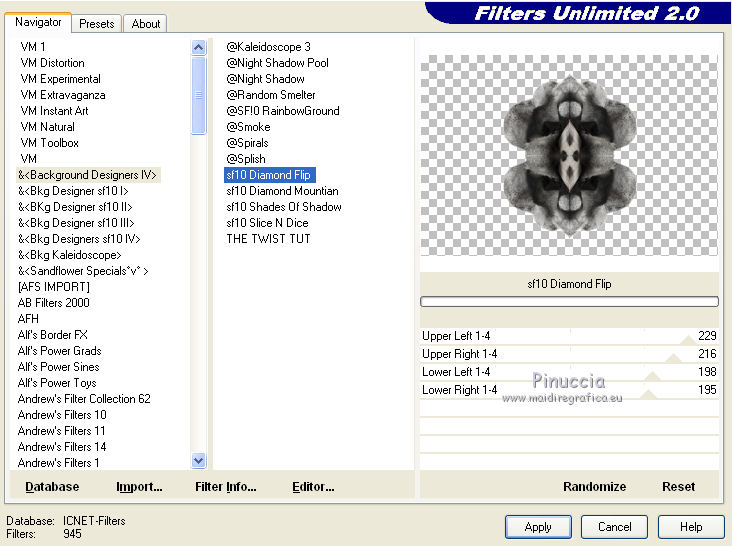Reset the filter settings
Viewport: 732px width, 546px height.
coord(678,487)
